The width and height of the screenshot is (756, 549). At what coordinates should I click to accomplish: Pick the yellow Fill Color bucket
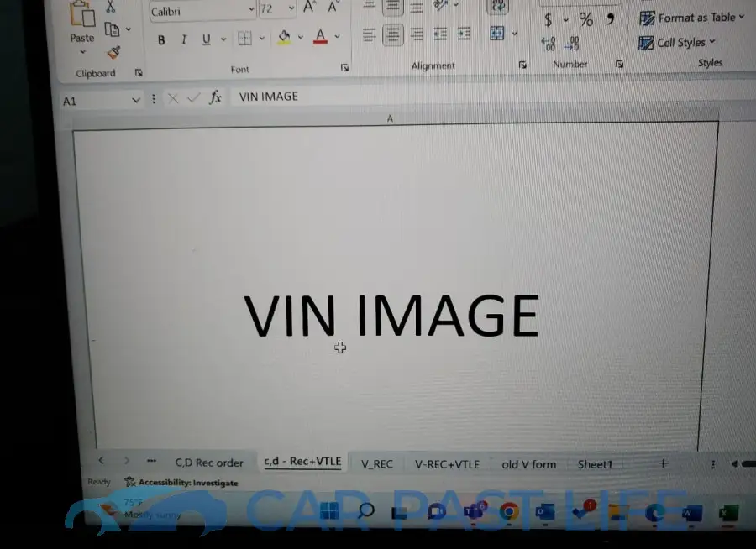pyautogui.click(x=284, y=38)
